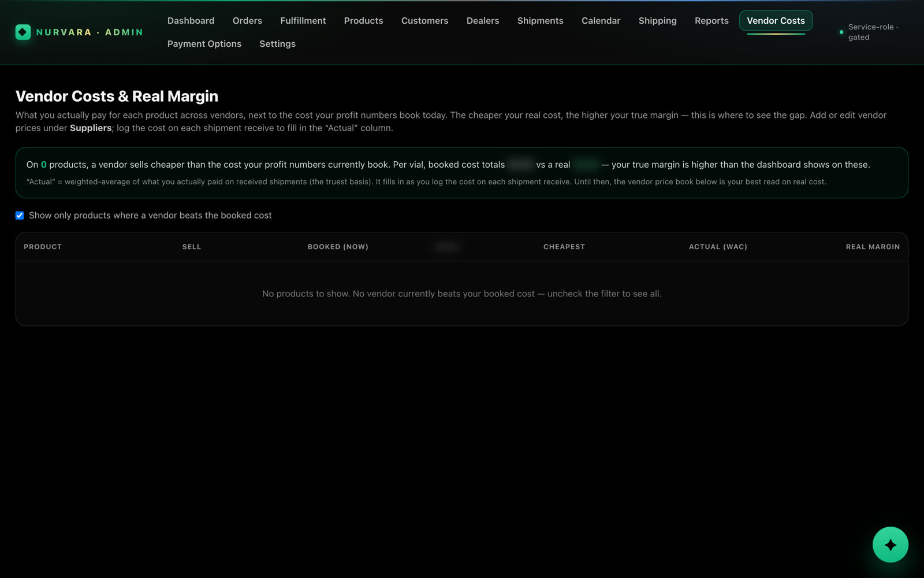
Task: Uncheck the vendor beats booked cost filter
Action: point(20,216)
